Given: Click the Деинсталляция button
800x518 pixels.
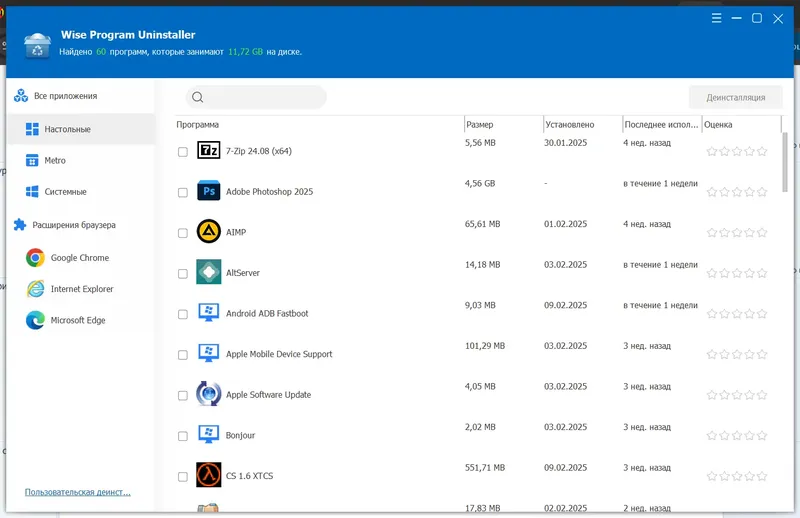Looking at the screenshot, I should (735, 97).
